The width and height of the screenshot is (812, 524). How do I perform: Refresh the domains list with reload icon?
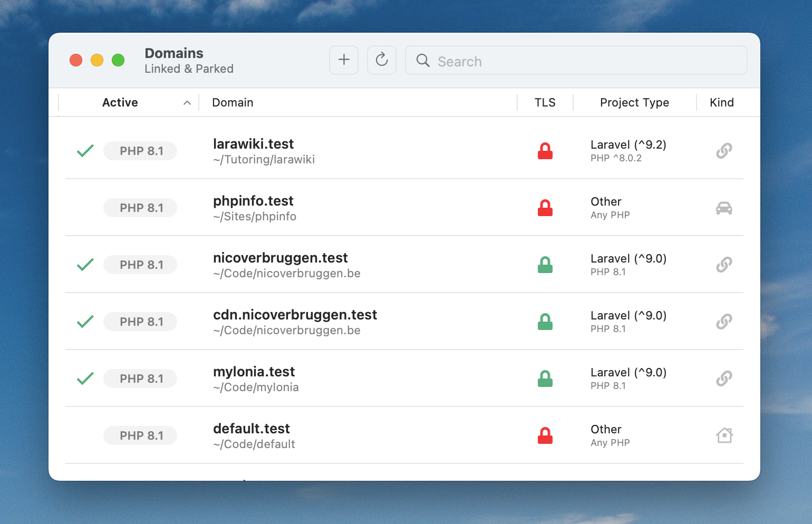click(x=382, y=60)
